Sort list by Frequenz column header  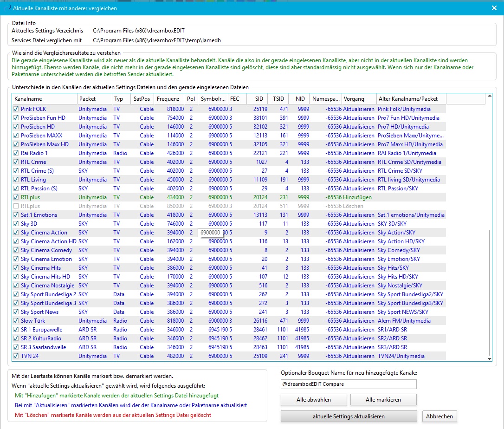click(x=168, y=99)
